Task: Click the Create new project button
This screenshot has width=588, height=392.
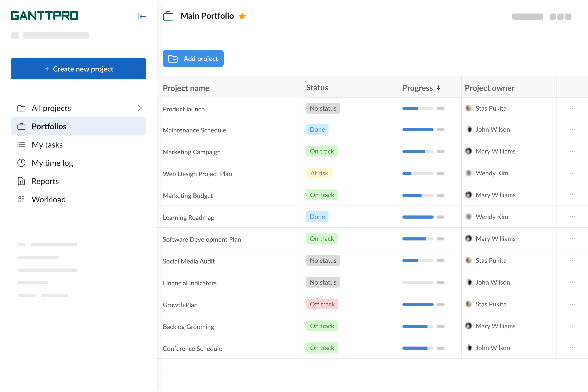Action: pyautogui.click(x=78, y=69)
